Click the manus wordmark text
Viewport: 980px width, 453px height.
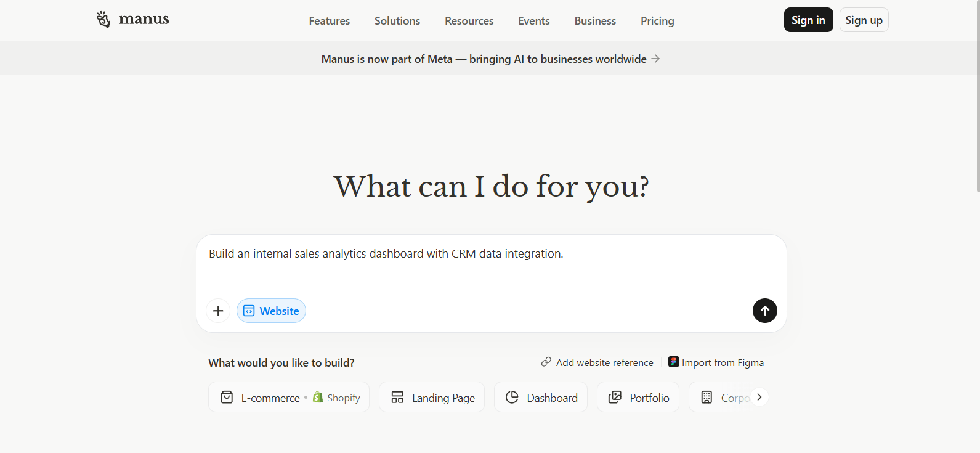point(144,19)
